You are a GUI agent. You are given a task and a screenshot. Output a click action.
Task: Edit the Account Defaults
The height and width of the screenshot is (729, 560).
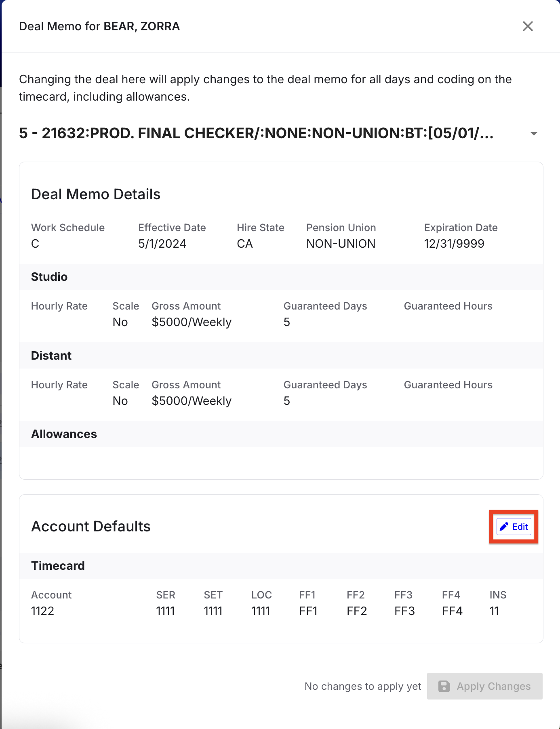[514, 527]
